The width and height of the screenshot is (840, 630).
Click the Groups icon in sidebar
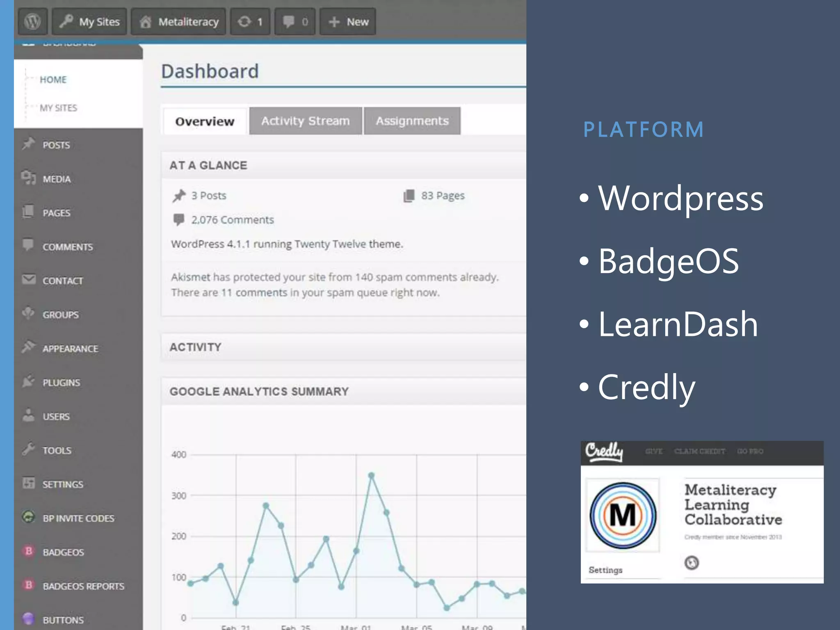coord(28,313)
